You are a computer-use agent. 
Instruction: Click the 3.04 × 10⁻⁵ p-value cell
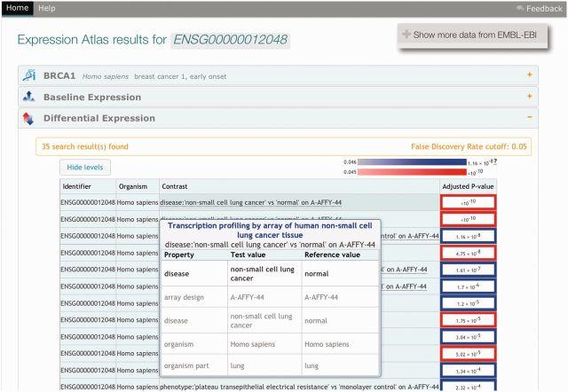(x=469, y=337)
